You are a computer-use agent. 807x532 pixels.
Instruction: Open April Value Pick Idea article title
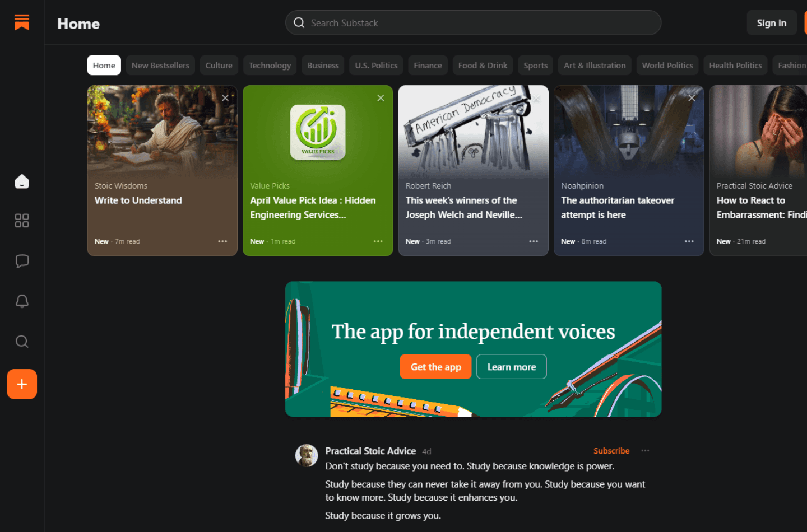point(313,208)
